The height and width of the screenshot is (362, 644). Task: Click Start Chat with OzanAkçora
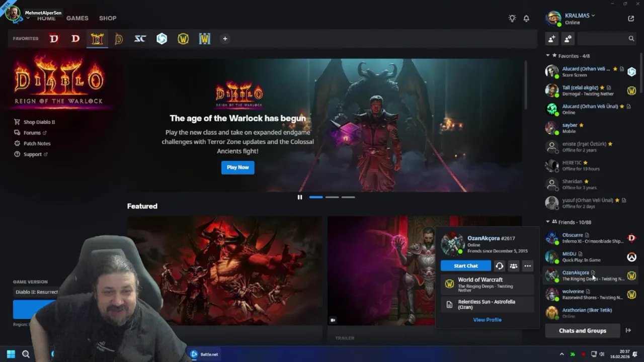466,266
